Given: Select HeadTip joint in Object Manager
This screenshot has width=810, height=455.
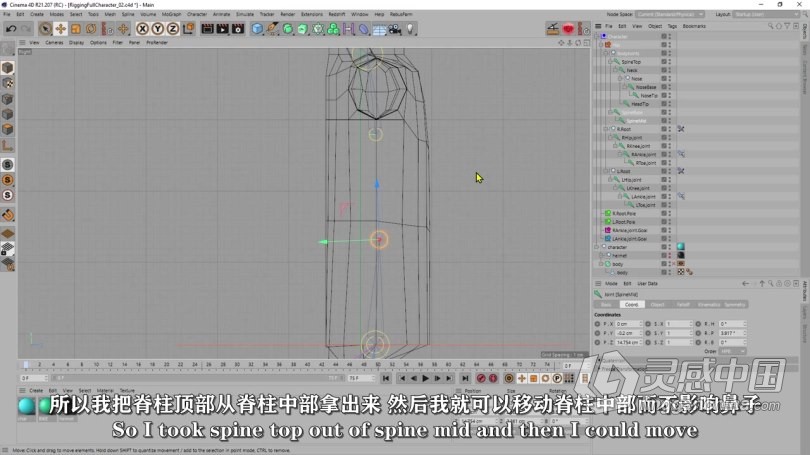Looking at the screenshot, I should tap(640, 104).
